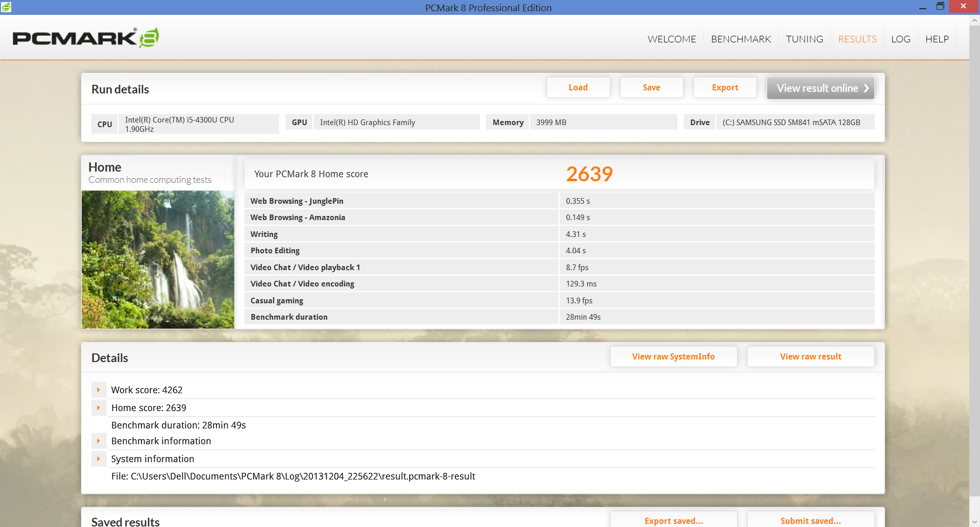The width and height of the screenshot is (980, 527).
Task: Open View raw result
Action: pos(811,356)
